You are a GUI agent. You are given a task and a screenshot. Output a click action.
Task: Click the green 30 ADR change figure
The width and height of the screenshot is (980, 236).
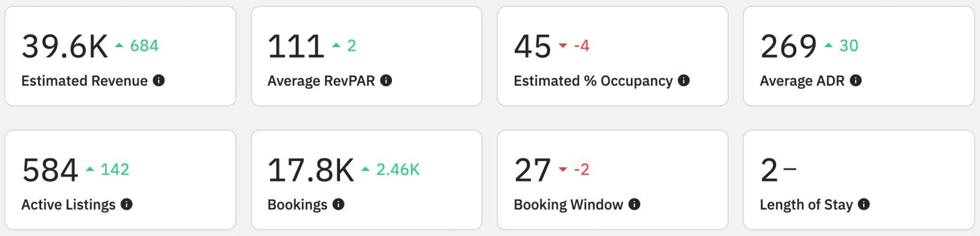click(848, 45)
